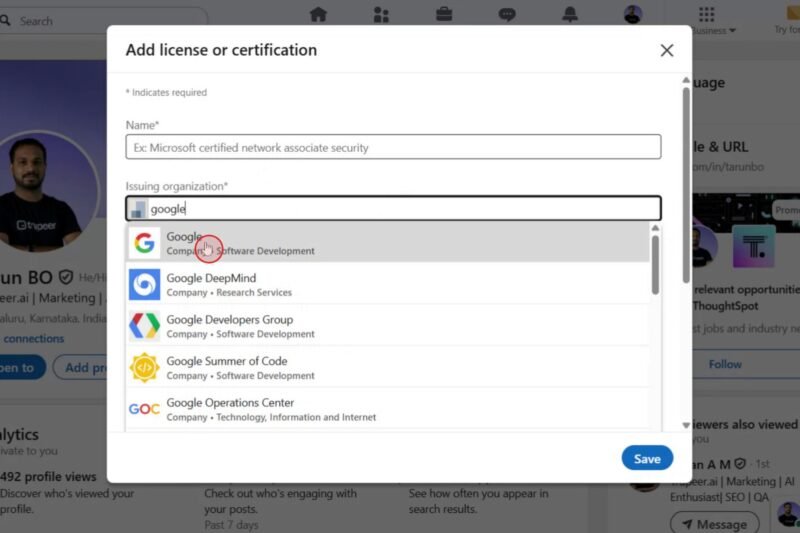Click the Google DeepMind swirl logo
Screen dimensions: 800x533
(144, 284)
